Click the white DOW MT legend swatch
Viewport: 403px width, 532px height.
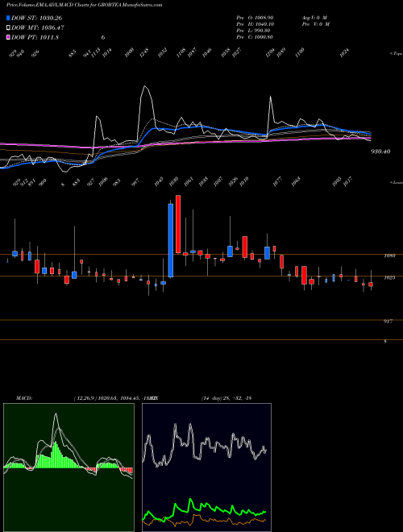pyautogui.click(x=8, y=27)
